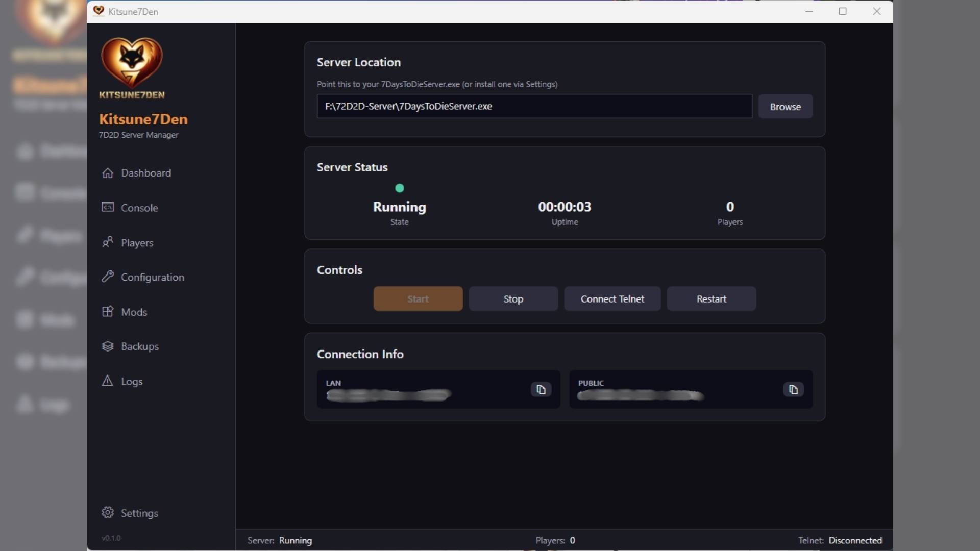The width and height of the screenshot is (980, 551).
Task: Click the disabled Start button
Action: 418,299
